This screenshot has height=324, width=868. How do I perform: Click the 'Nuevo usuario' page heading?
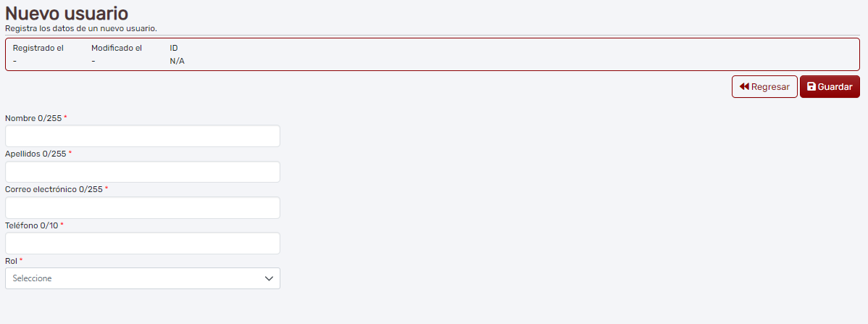pos(67,13)
